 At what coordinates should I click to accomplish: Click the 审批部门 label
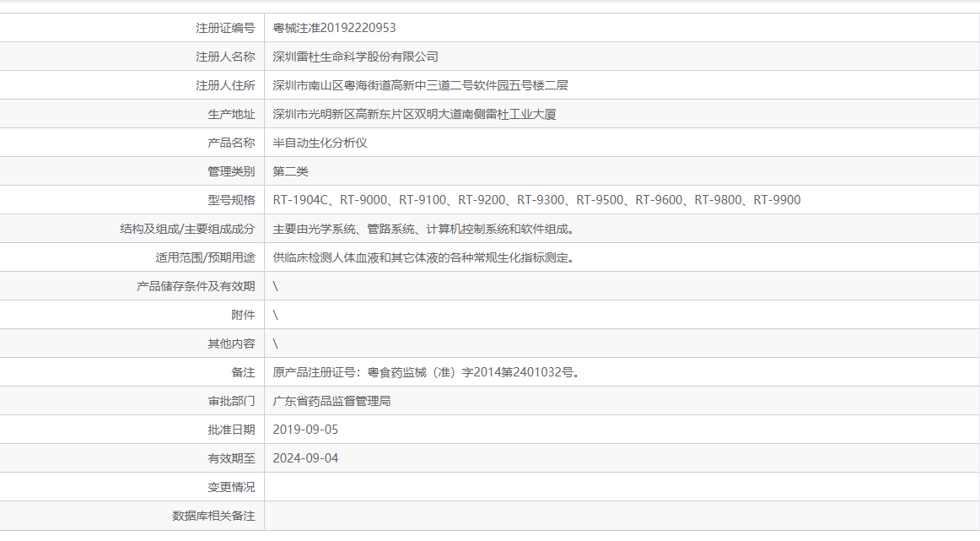pos(231,401)
